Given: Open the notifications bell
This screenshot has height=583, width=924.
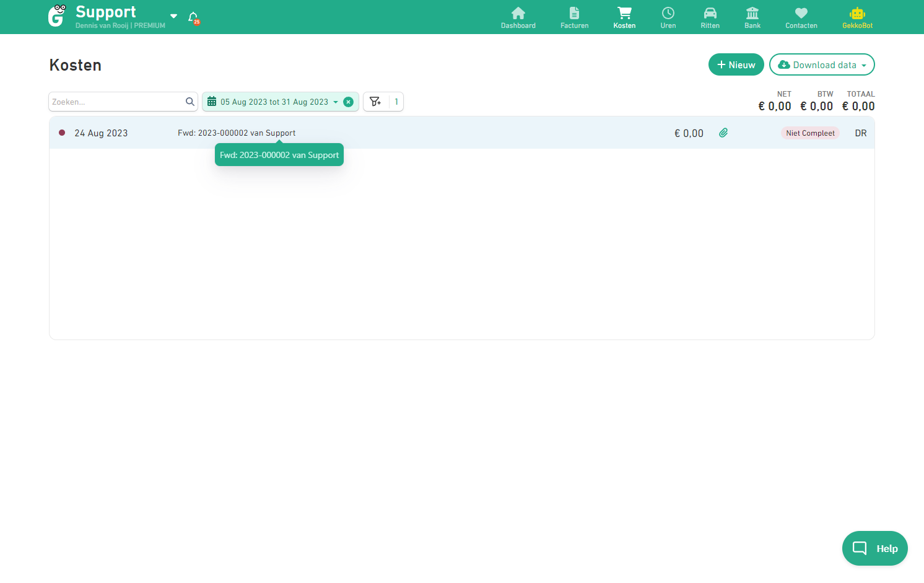Looking at the screenshot, I should click(x=194, y=17).
